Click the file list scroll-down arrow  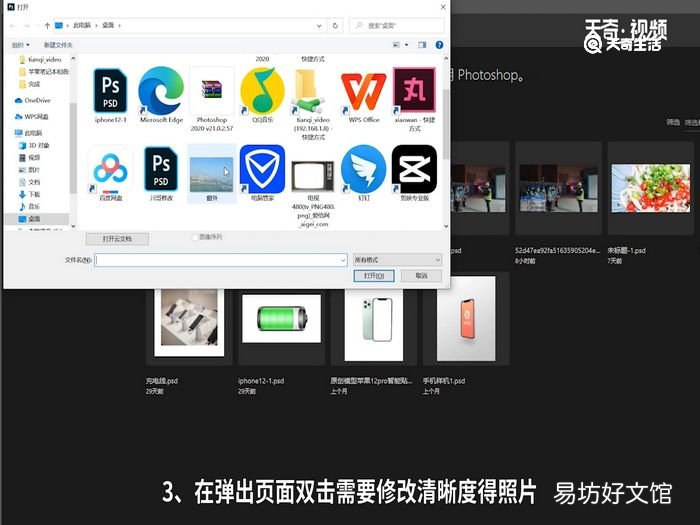[x=446, y=226]
